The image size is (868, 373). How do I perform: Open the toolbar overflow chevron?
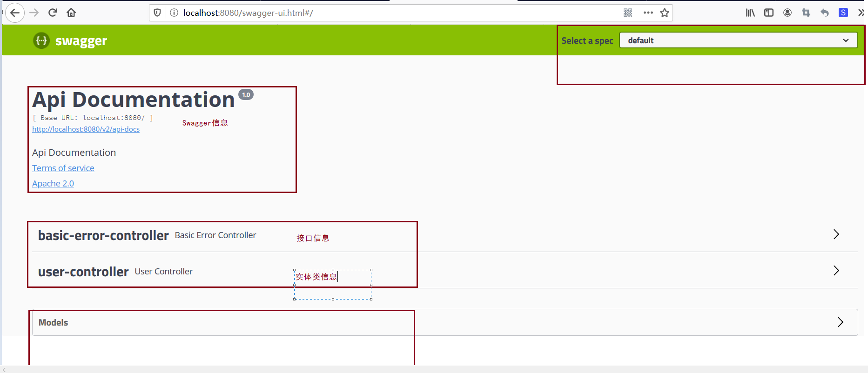point(861,13)
